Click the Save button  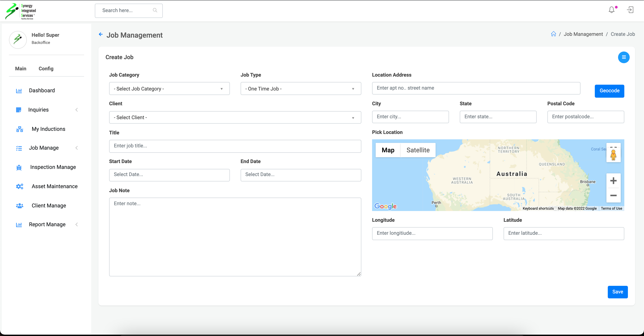pyautogui.click(x=617, y=292)
